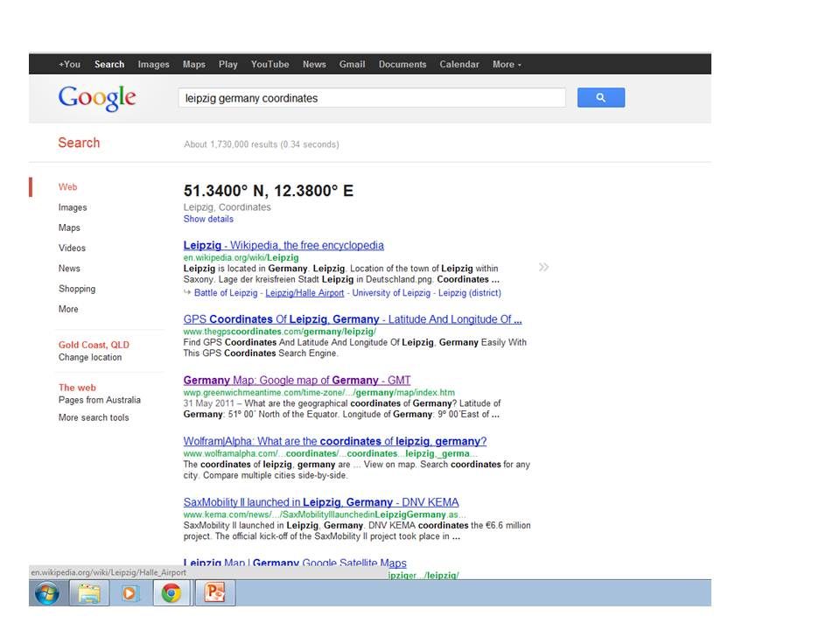
Task: Select Web filter in sidebar
Action: click(x=67, y=187)
